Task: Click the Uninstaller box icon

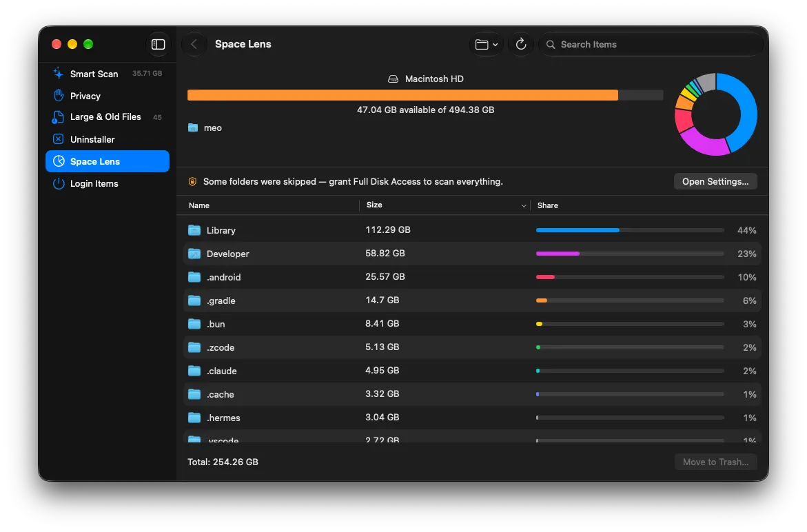Action: point(58,139)
